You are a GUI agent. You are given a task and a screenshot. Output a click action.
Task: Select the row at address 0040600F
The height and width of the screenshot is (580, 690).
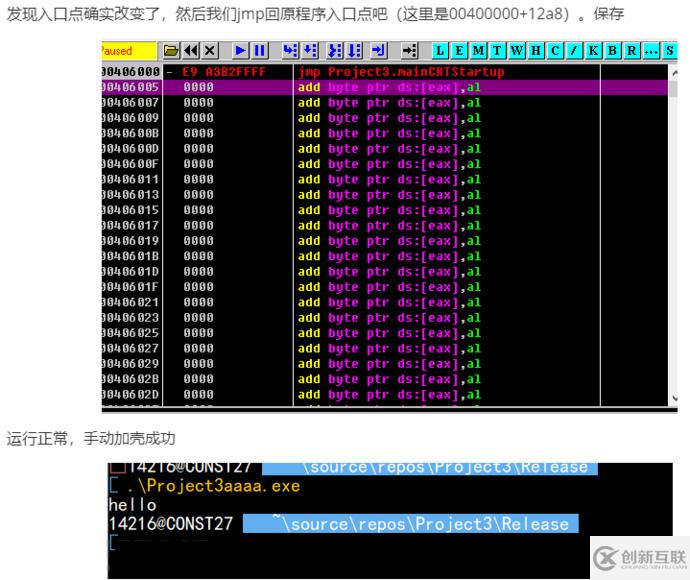pos(385,164)
